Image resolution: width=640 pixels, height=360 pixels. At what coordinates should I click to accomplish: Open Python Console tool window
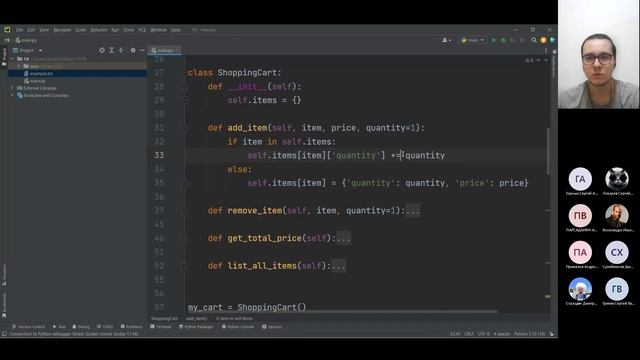point(238,327)
